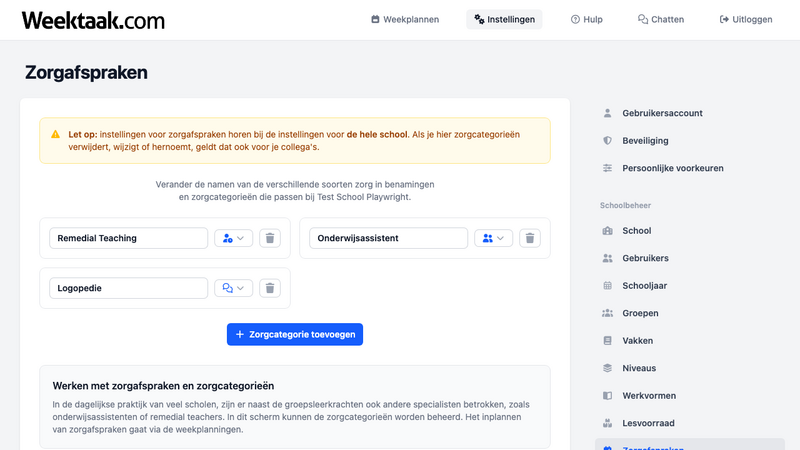Image resolution: width=800 pixels, height=450 pixels.
Task: Click the Schoolbeheer section label
Action: (625, 206)
